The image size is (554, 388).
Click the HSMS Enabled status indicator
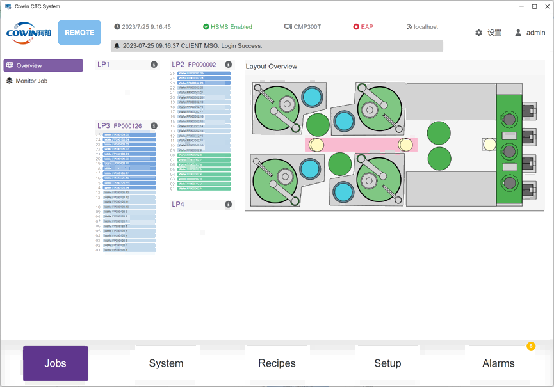click(228, 27)
